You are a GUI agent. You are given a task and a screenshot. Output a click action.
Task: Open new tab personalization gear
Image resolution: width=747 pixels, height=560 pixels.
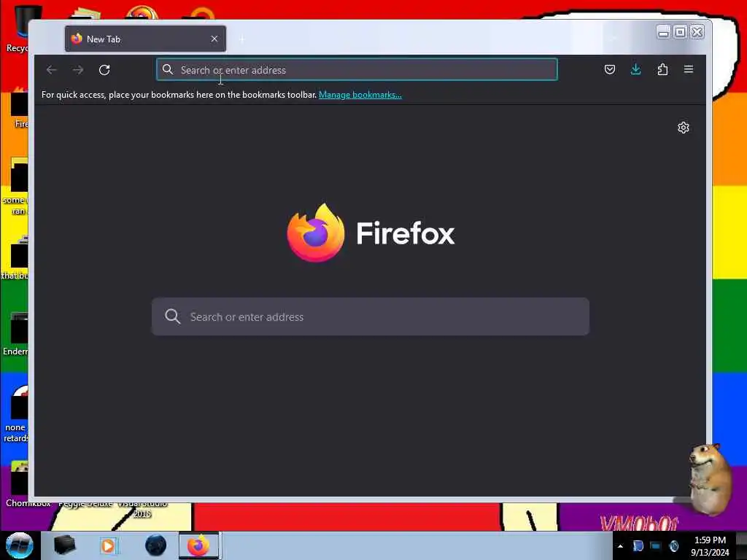(683, 128)
